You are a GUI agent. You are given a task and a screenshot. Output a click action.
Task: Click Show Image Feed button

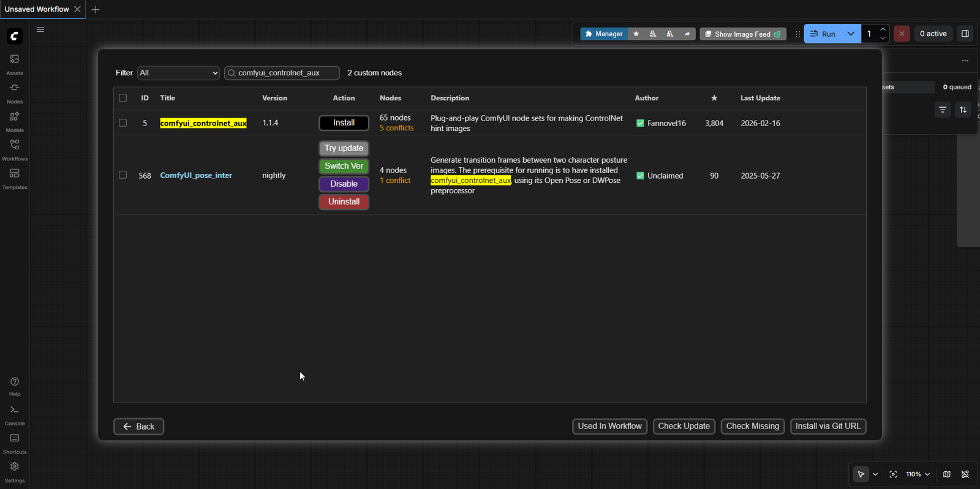(x=743, y=34)
